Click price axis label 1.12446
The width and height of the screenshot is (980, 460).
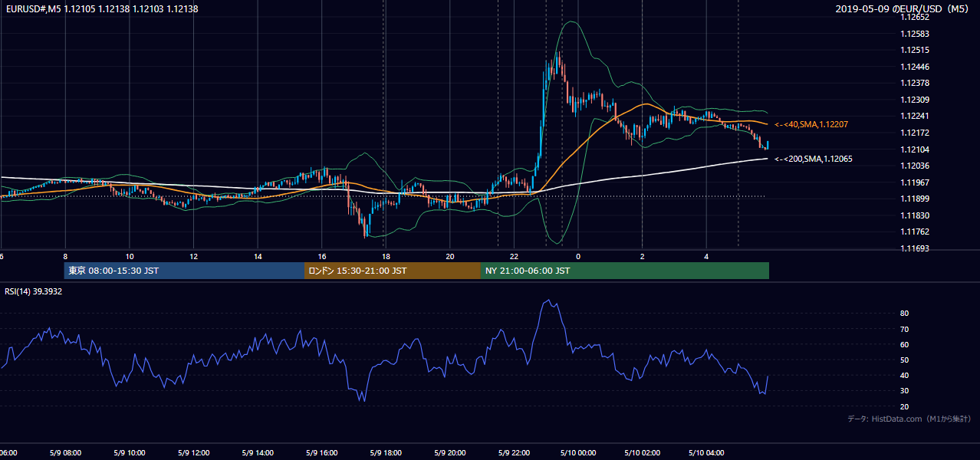915,67
